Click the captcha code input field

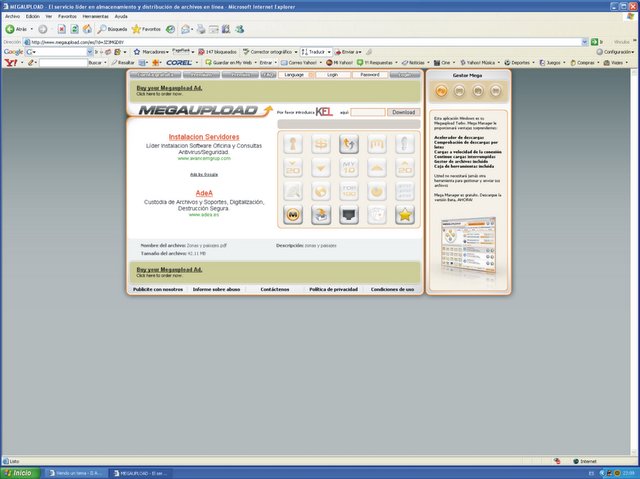[x=367, y=112]
